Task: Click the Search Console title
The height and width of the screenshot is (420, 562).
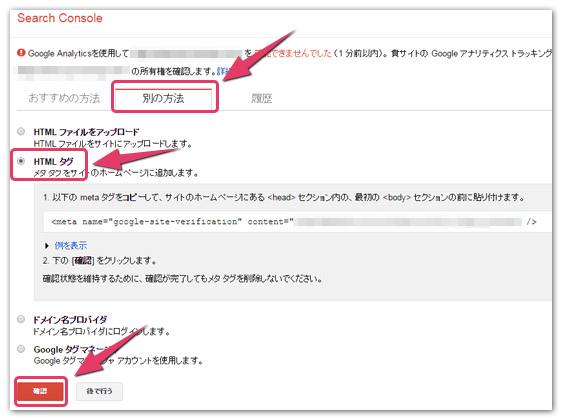Action: (x=60, y=18)
